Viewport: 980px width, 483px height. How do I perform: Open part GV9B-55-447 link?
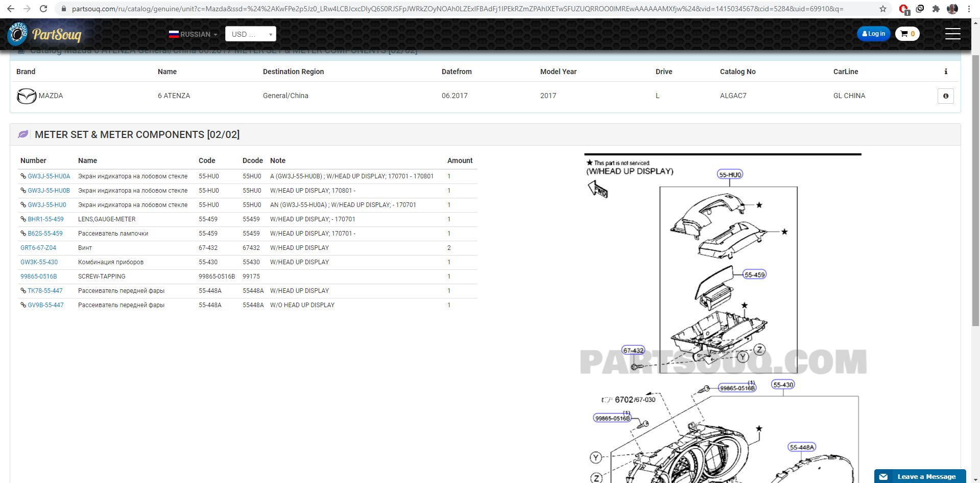point(45,305)
